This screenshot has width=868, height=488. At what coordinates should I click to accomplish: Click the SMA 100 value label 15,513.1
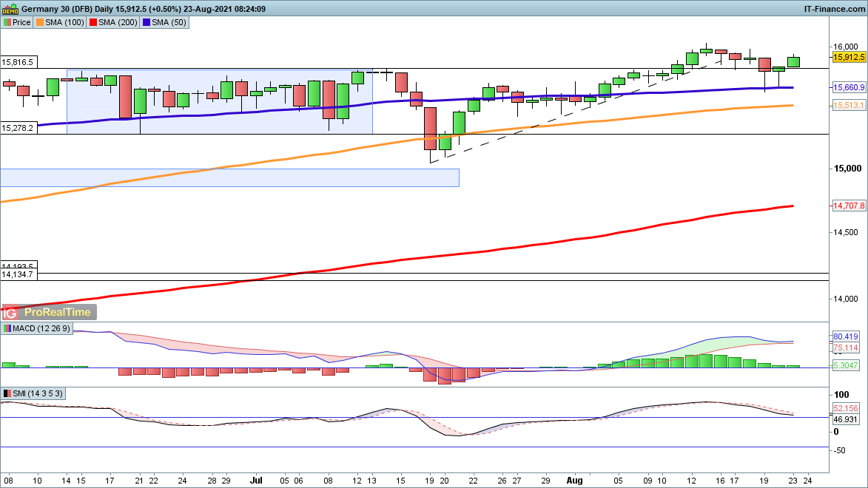[x=849, y=106]
